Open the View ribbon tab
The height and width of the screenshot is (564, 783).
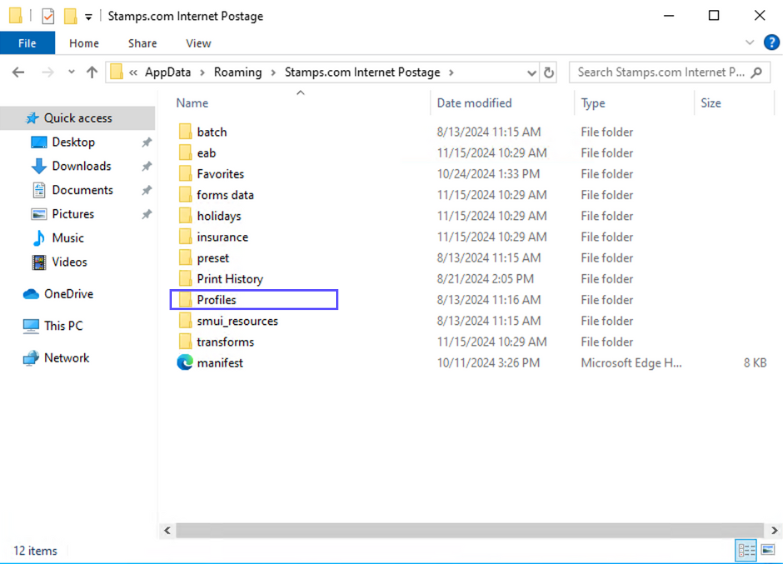click(x=198, y=43)
